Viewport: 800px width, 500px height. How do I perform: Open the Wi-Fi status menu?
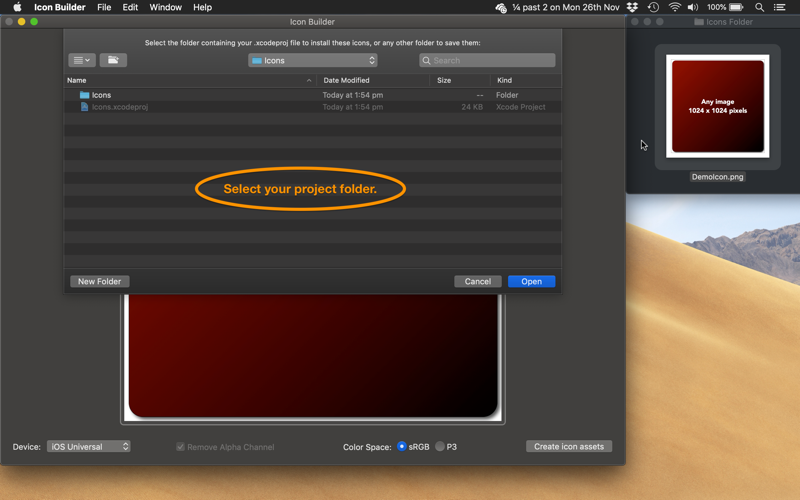click(x=674, y=7)
